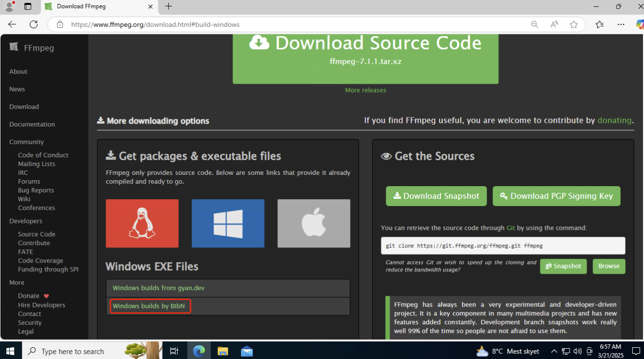Viewport: 644px width, 359px height.
Task: Click the URL address bar field
Action: pos(292,24)
